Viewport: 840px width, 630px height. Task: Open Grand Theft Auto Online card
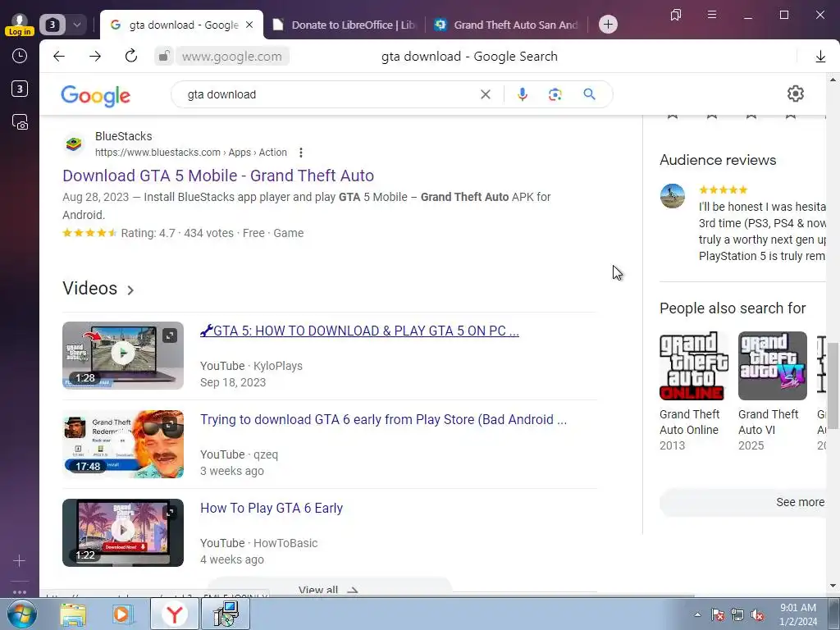pyautogui.click(x=694, y=391)
